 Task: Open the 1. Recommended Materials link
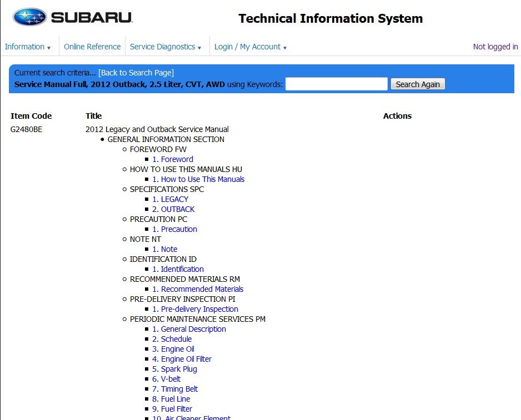pyautogui.click(x=198, y=289)
